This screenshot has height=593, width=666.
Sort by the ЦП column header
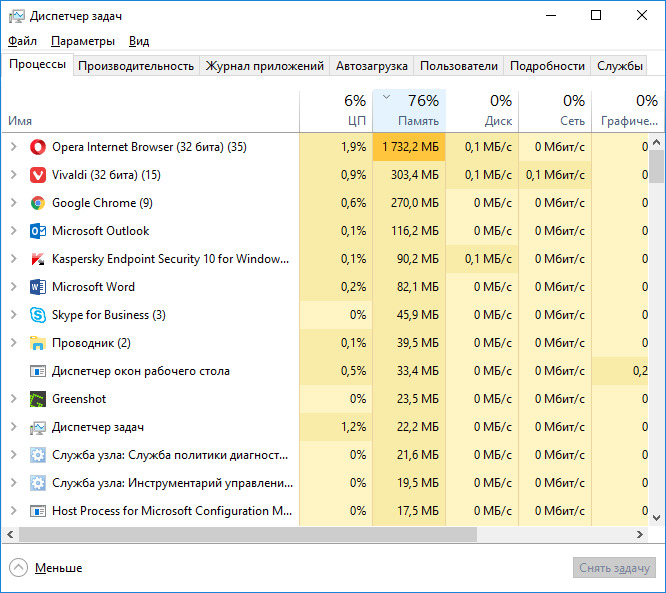[x=336, y=111]
